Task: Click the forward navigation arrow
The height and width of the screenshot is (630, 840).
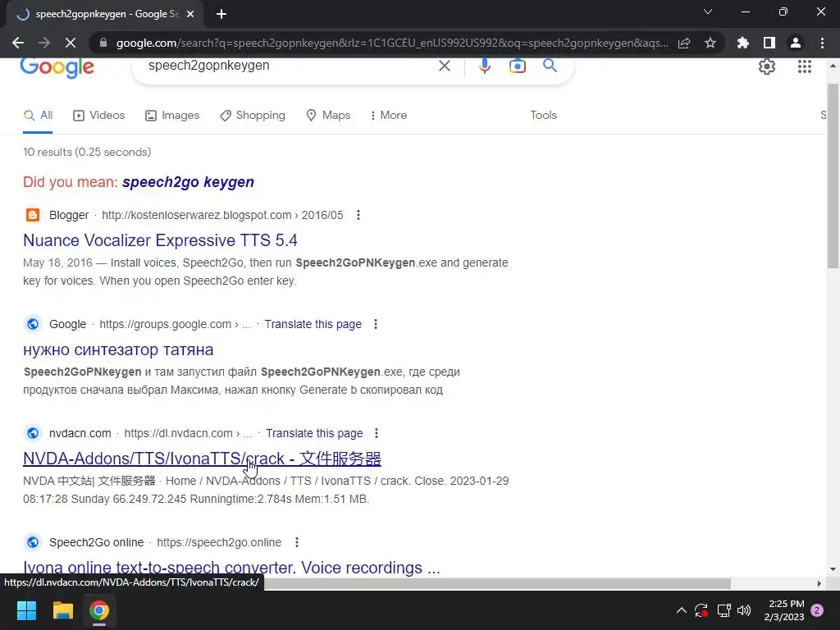Action: click(x=44, y=43)
